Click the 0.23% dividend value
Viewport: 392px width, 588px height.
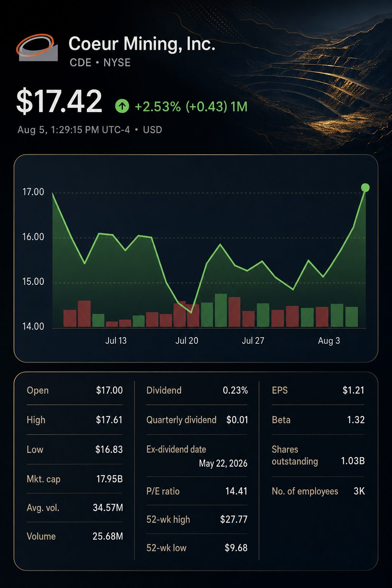pyautogui.click(x=235, y=390)
